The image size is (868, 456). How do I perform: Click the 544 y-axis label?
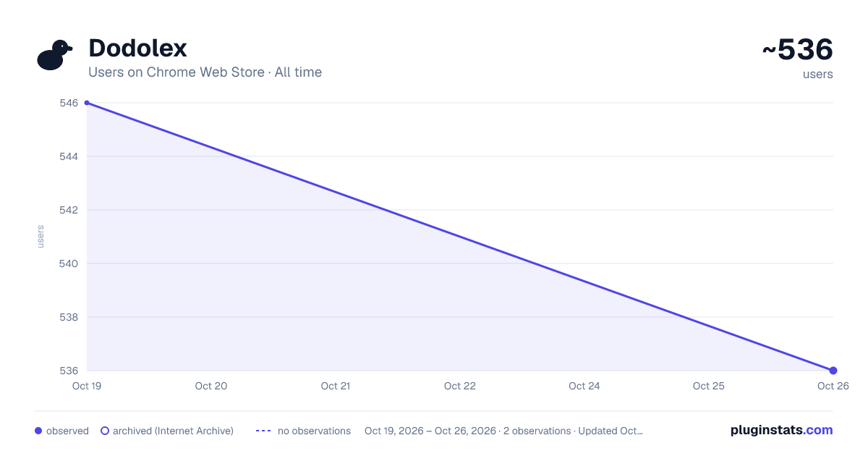(x=69, y=156)
